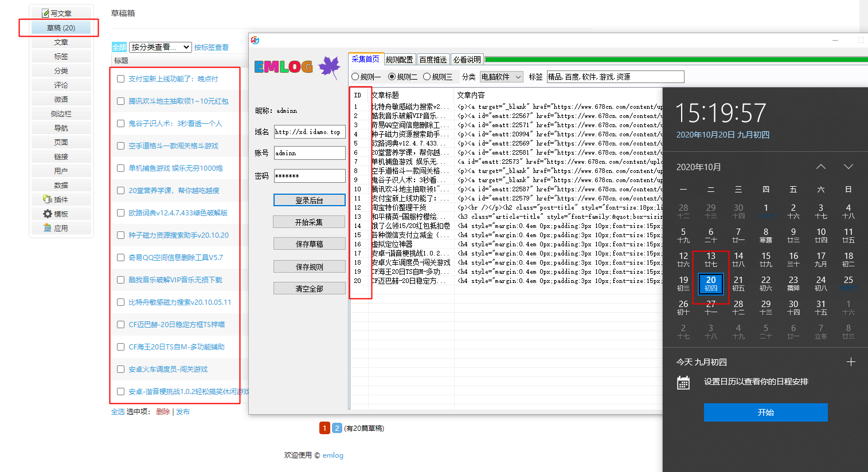Click 删除 delete link
The width and height of the screenshot is (868, 472).
(x=163, y=412)
